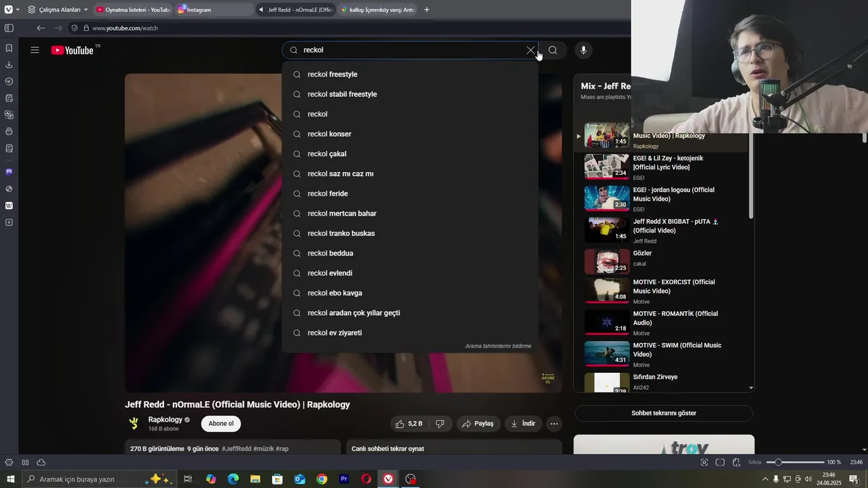Pick suggestion reckol ebo kavga
Screen dimensions: 868x488
coord(410,293)
